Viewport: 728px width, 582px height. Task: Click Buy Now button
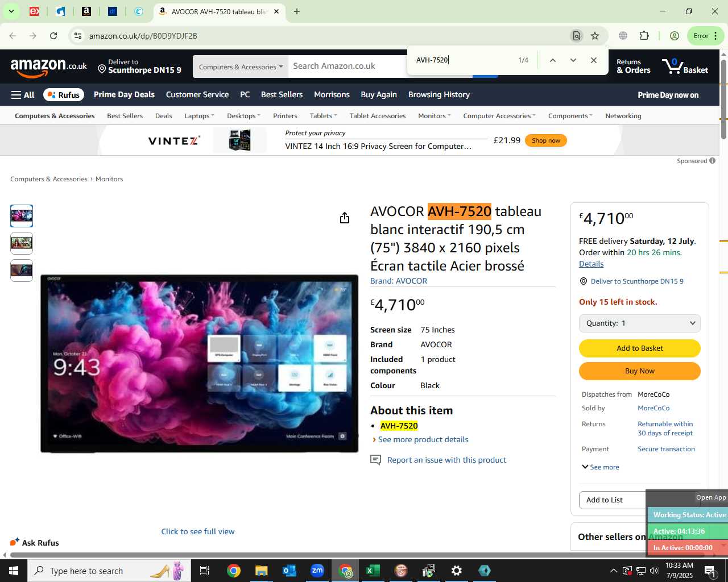(x=640, y=371)
